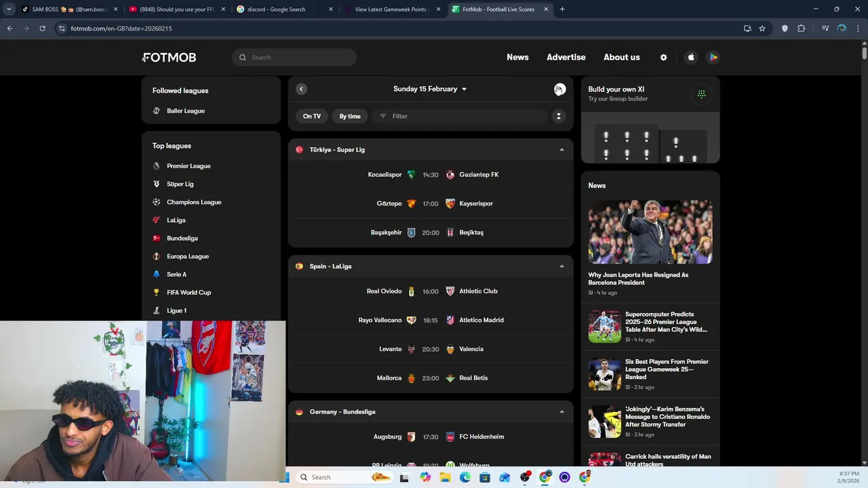The image size is (868, 488).
Task: Click the Türkiye flag icon
Action: 299,150
